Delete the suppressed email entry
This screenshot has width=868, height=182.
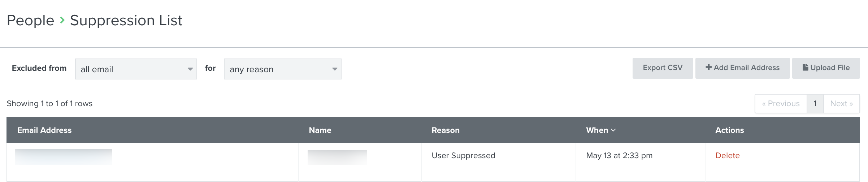(727, 156)
